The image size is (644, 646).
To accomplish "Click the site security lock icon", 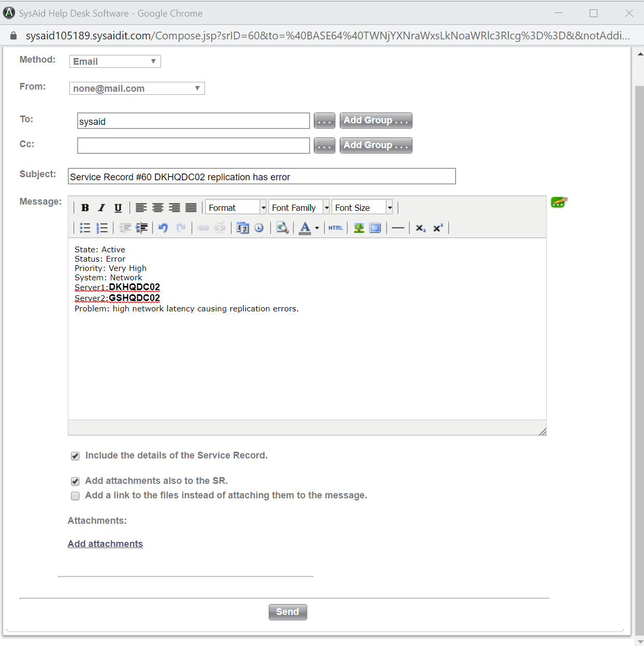I will (13, 36).
